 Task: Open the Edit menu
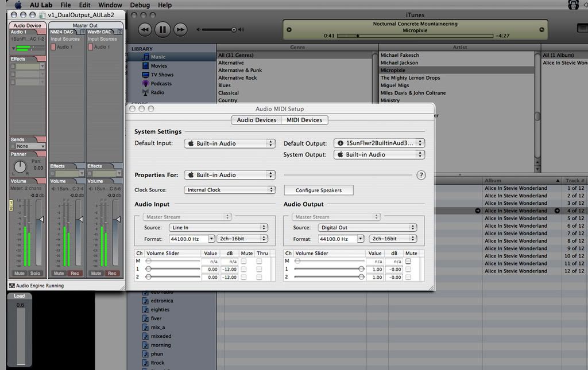(85, 5)
